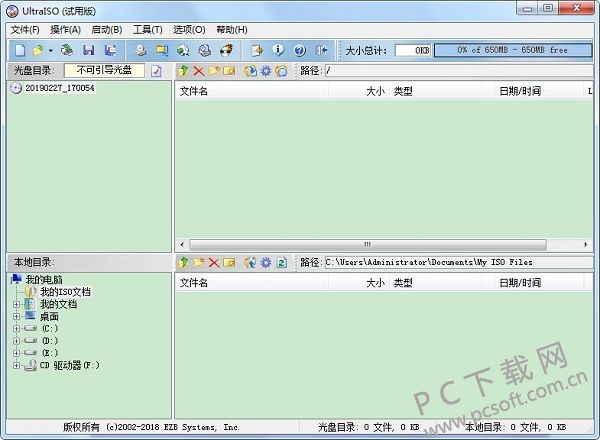The width and height of the screenshot is (600, 440).
Task: Click the blue gear icon in local pane toolbar
Action: [266, 262]
